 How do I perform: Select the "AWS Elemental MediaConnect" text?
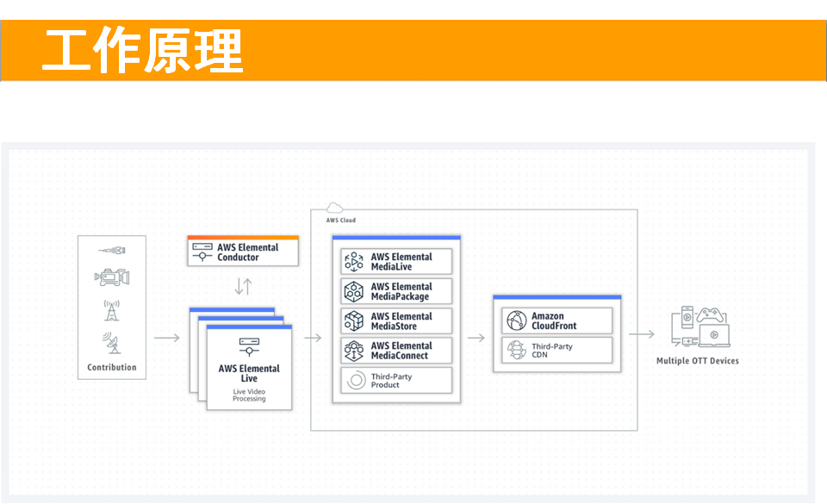(x=401, y=352)
